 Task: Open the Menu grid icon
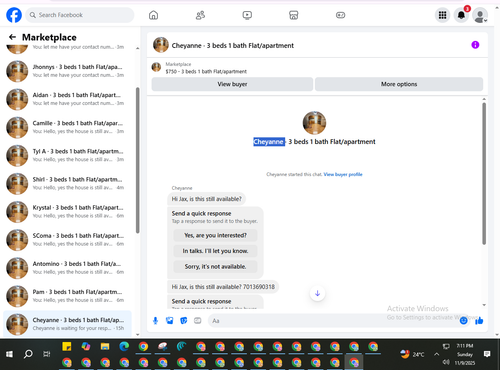(442, 15)
